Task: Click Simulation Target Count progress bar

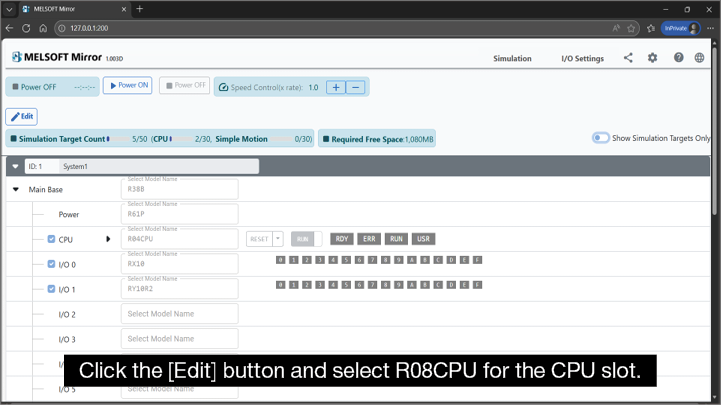Action: click(x=120, y=139)
